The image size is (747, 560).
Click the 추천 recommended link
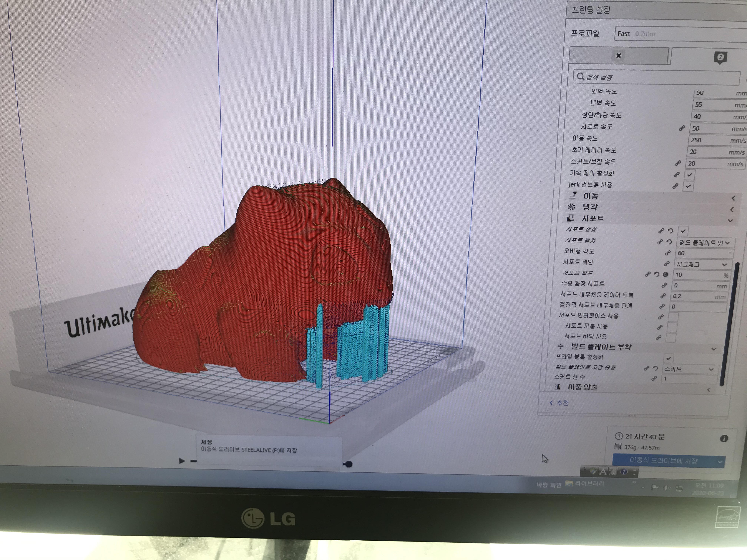pyautogui.click(x=560, y=403)
